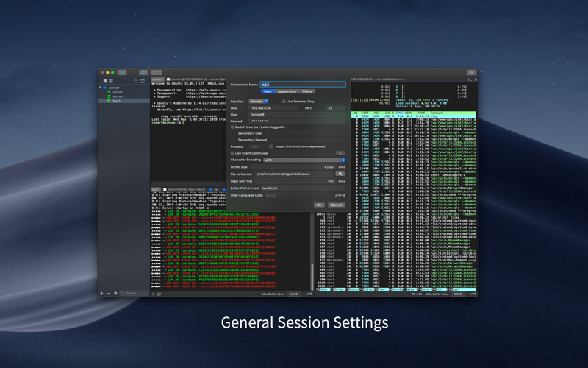This screenshot has height=368, width=588.
Task: Select server2 in the sidebar tree
Action: 118,96
